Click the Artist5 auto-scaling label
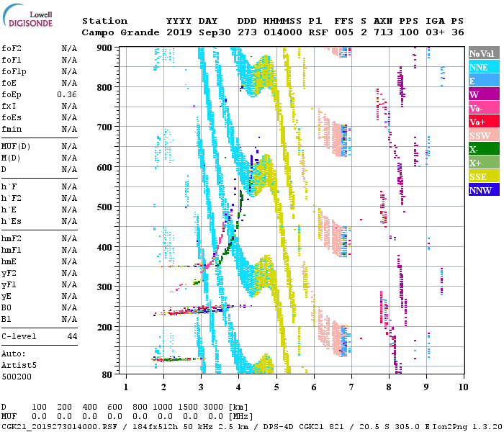Image resolution: width=504 pixels, height=432 pixels. pos(19,366)
